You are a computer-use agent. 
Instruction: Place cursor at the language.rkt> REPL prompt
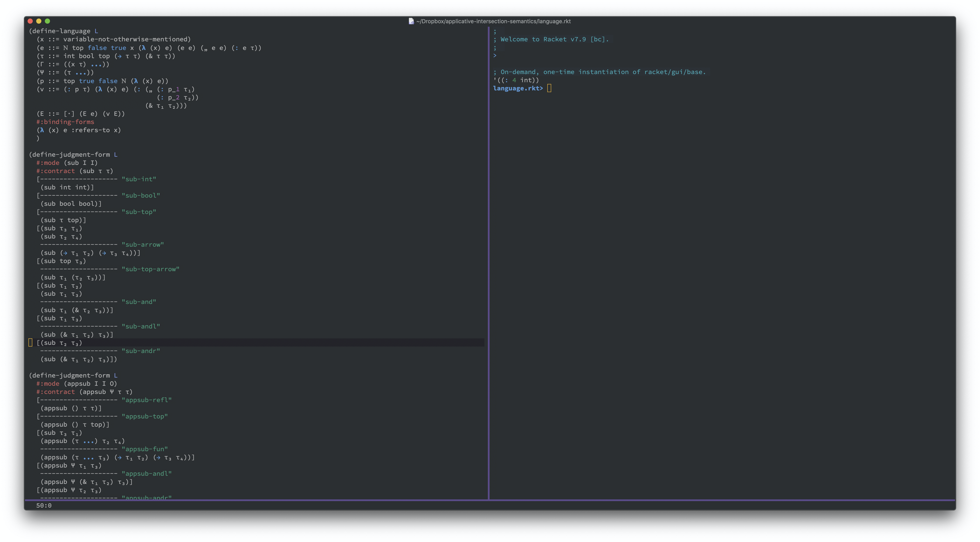pyautogui.click(x=549, y=88)
